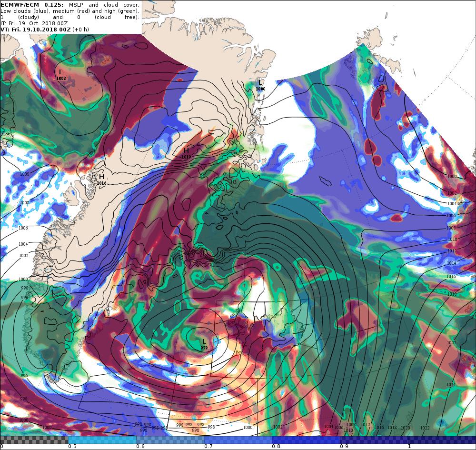Image resolution: width=476 pixels, height=450 pixels.
Task: Click the H 1016 high pressure marker
Action: tap(101, 180)
